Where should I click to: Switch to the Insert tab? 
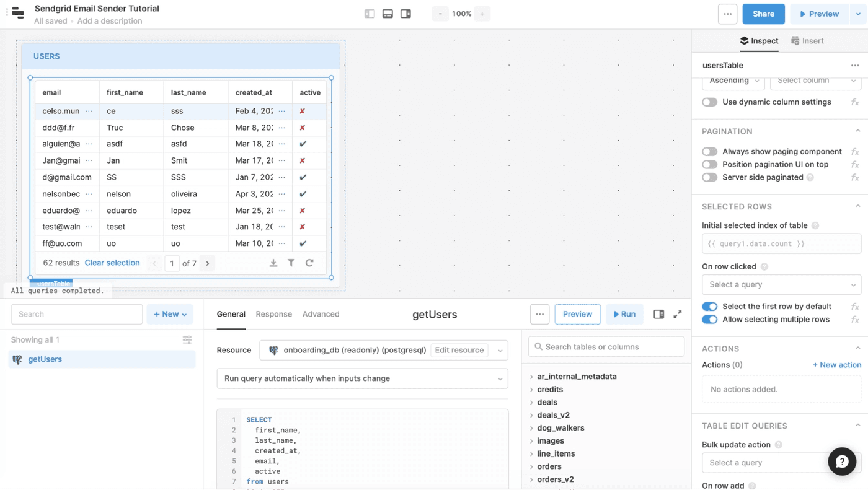click(807, 41)
